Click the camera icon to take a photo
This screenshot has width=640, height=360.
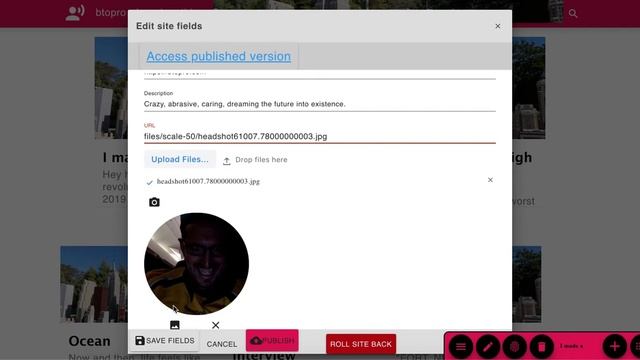(x=154, y=202)
